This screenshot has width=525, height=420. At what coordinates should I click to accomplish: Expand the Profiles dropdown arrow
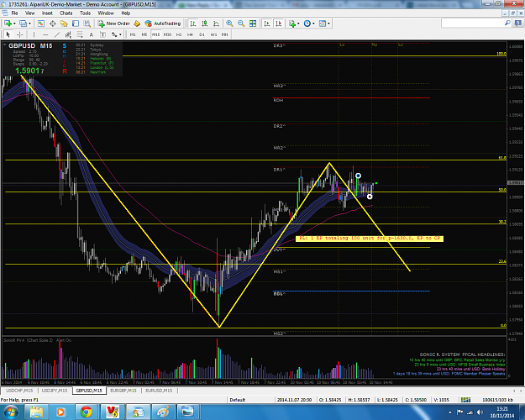pyautogui.click(x=29, y=24)
